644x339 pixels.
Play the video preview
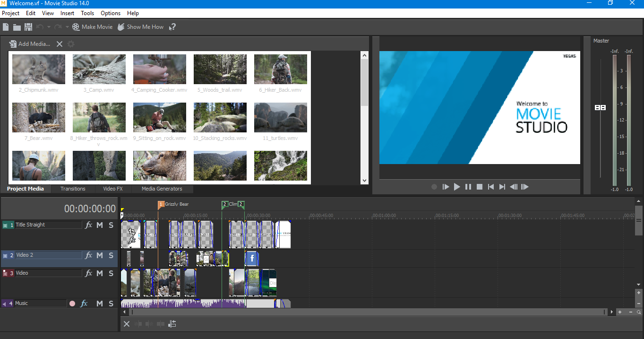457,187
